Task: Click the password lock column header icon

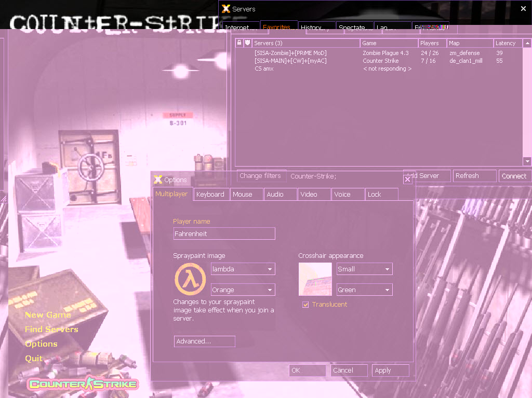Action: click(x=240, y=43)
